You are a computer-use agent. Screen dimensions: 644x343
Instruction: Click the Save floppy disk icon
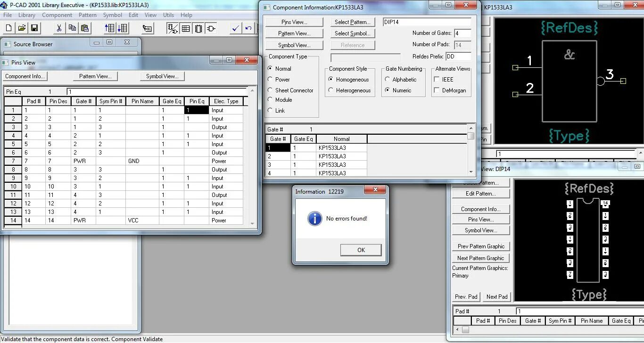[34, 28]
